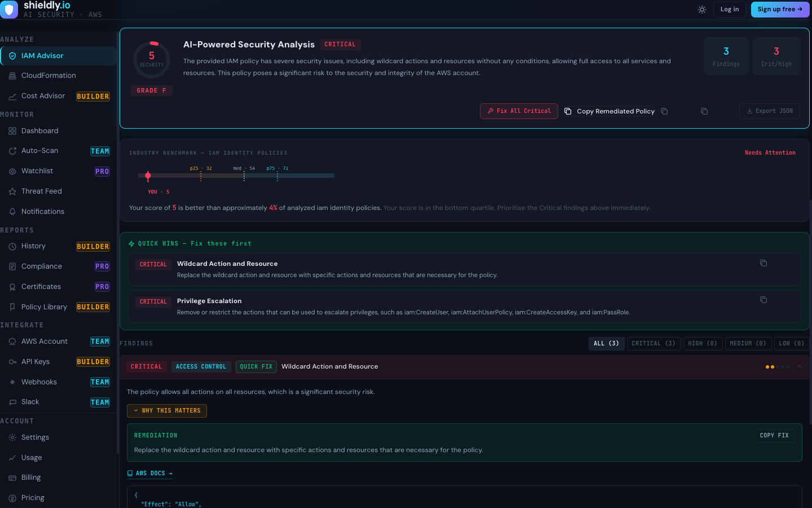Click the 3 Crit/High stat card
The width and height of the screenshot is (812, 508).
[x=776, y=56]
